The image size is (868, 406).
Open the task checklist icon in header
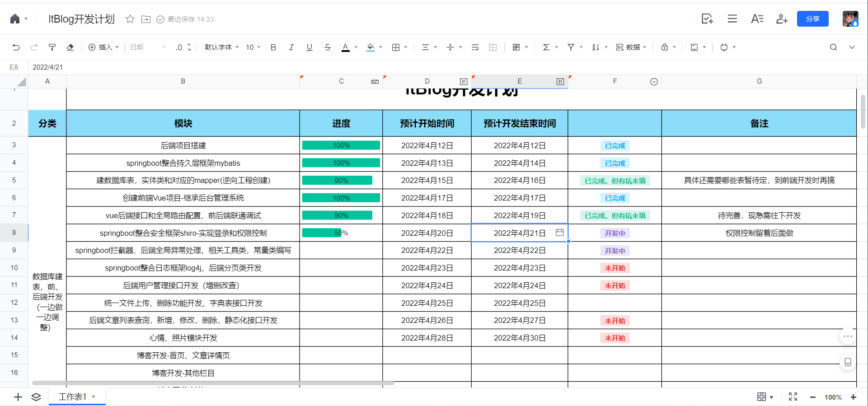coord(707,19)
